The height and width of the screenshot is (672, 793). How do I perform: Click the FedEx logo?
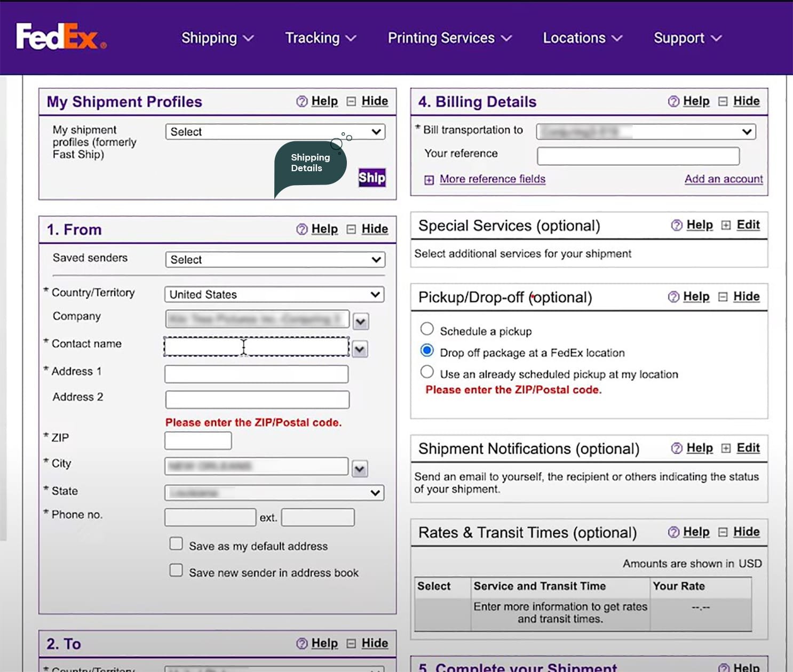click(61, 37)
